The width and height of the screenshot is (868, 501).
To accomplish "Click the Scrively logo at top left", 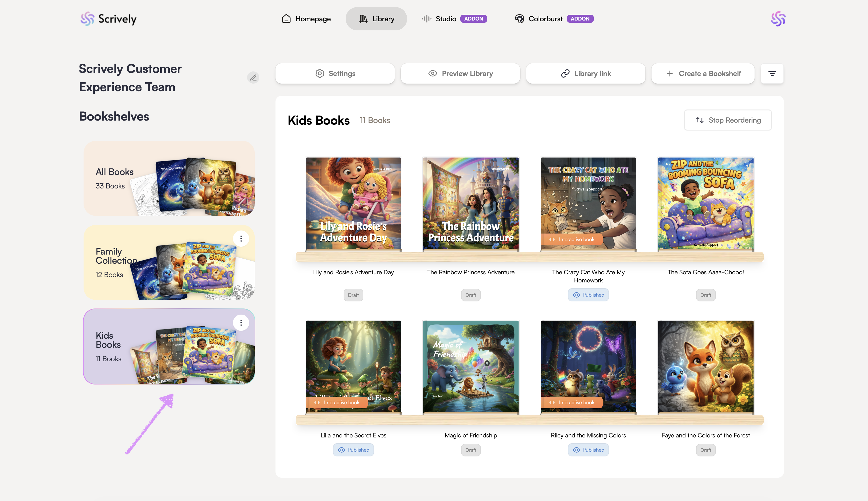I will pos(108,19).
